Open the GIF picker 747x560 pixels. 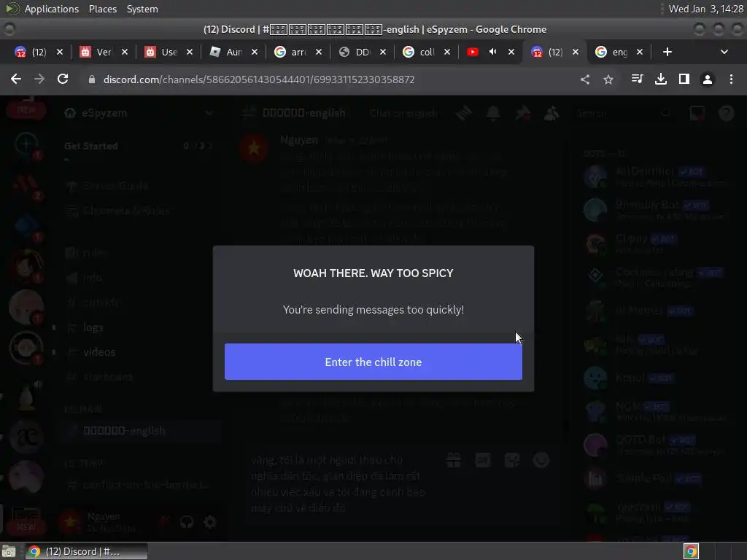(483, 460)
